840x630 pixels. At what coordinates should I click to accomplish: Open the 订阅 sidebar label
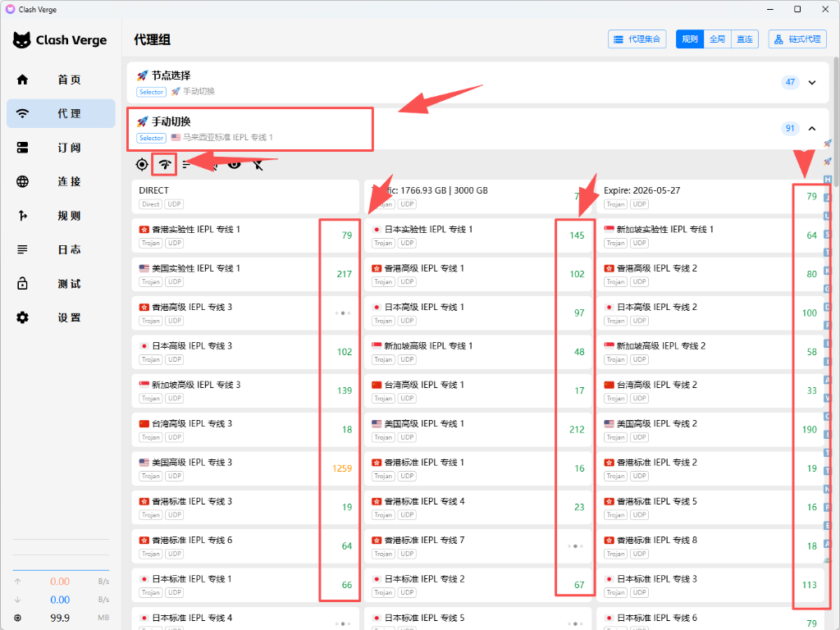[x=69, y=148]
